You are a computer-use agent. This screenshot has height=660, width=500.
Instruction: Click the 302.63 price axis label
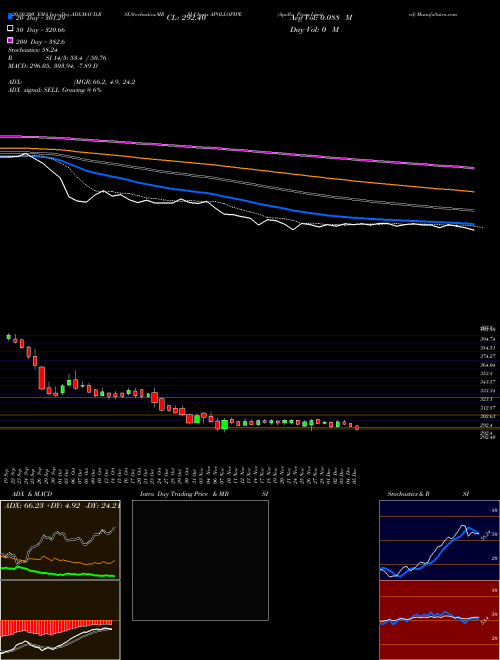(x=487, y=416)
